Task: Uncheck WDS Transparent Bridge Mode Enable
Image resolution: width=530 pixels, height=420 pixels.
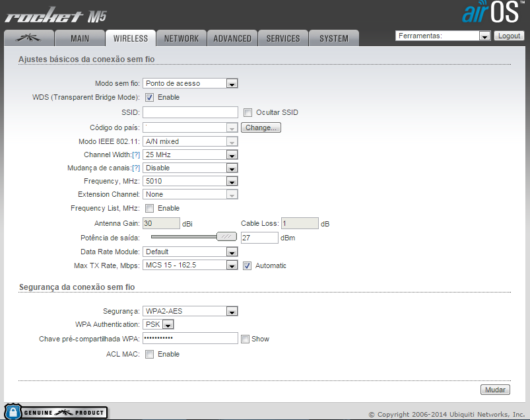Action: tap(149, 97)
